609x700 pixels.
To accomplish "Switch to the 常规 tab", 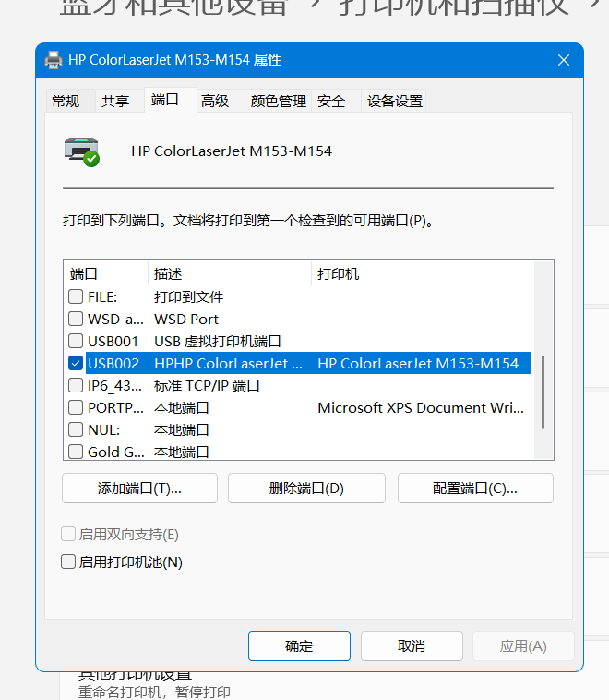I will pyautogui.click(x=66, y=102).
